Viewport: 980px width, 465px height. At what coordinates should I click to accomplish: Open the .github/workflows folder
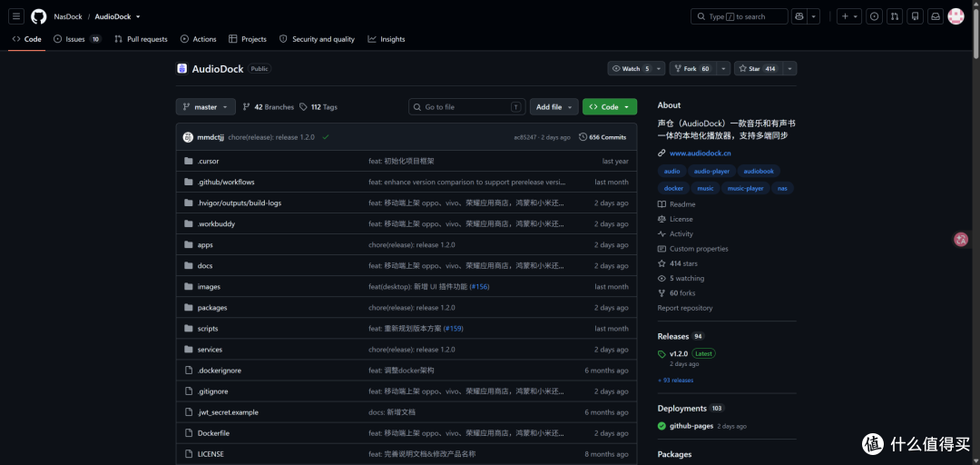[226, 183]
